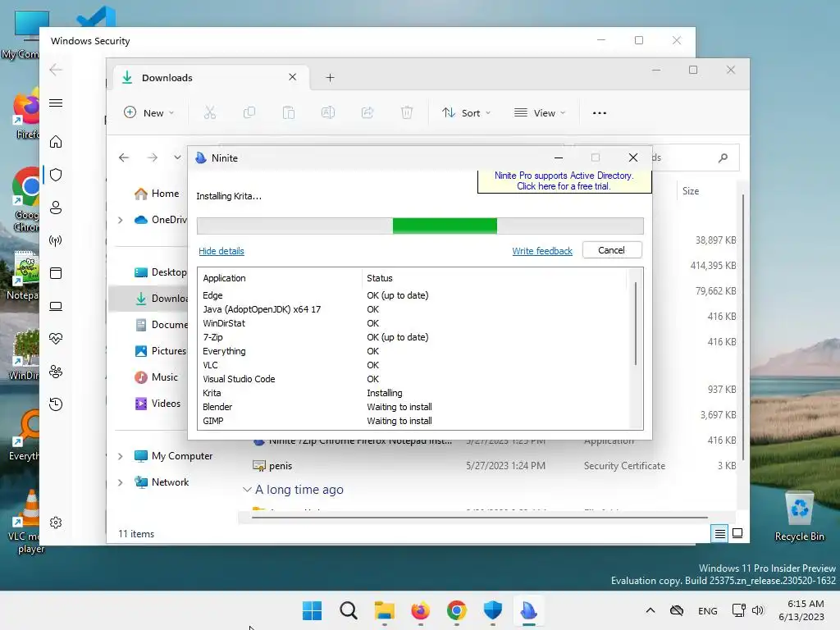Select the Visual Studio Code row in Ninite
The height and width of the screenshot is (630, 840).
click(x=412, y=379)
